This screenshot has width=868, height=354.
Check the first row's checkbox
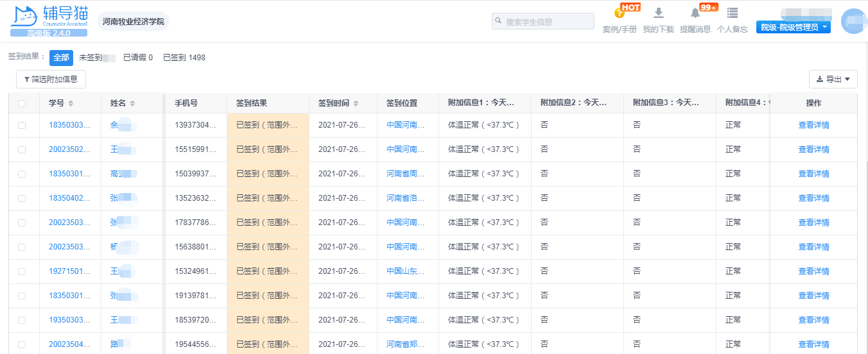pyautogui.click(x=22, y=125)
